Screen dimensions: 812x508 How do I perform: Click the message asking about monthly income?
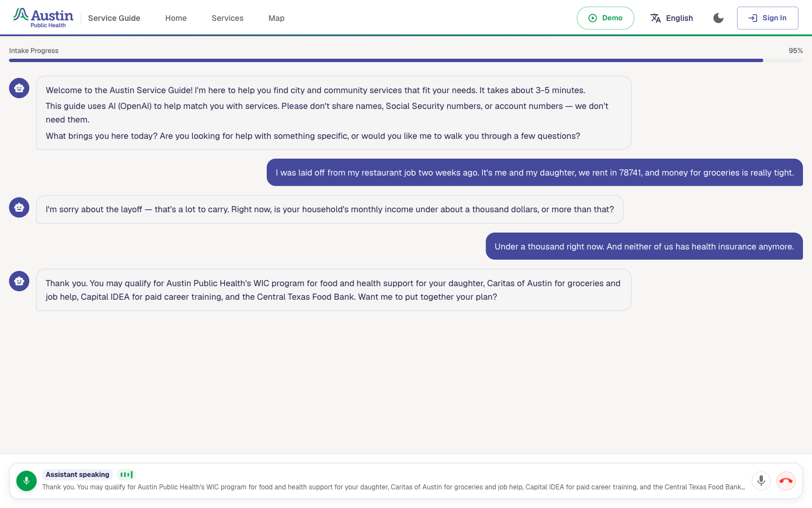point(330,209)
